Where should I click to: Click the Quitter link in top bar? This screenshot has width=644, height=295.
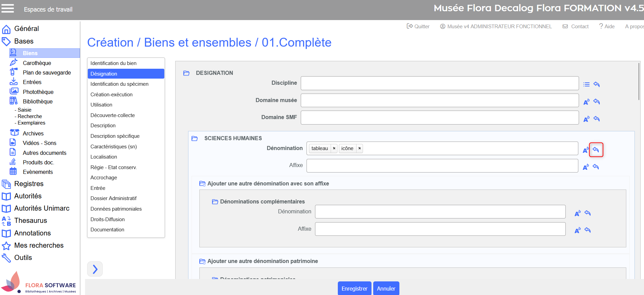coord(418,27)
